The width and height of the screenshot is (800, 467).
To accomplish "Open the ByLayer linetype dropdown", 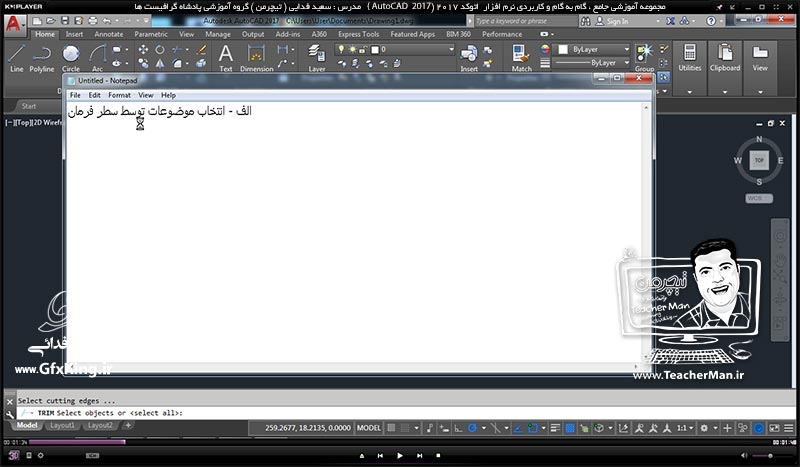I will pos(593,62).
